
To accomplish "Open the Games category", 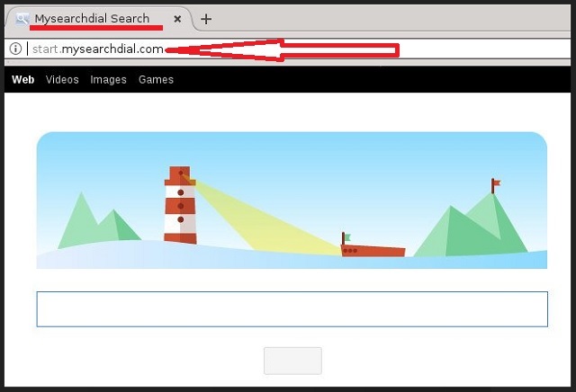I will click(x=156, y=80).
